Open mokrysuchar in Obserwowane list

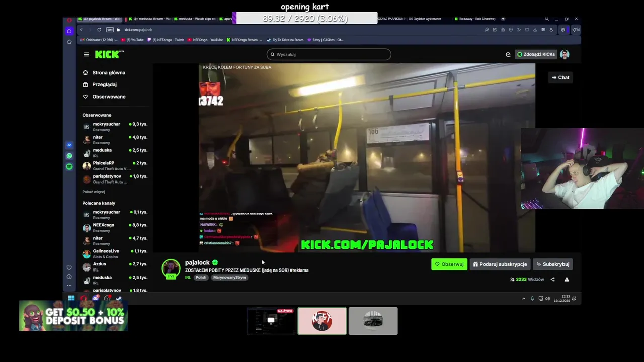pyautogui.click(x=115, y=126)
